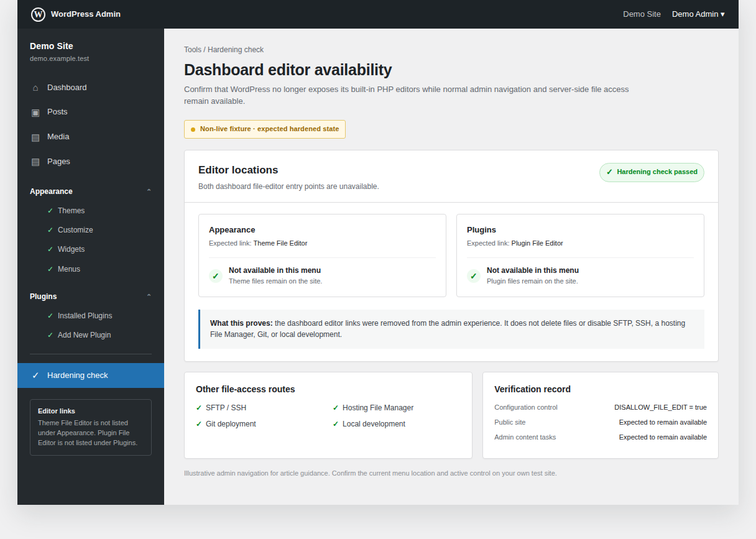
Task: Click Theme files remain on the site text
Action: tap(275, 281)
